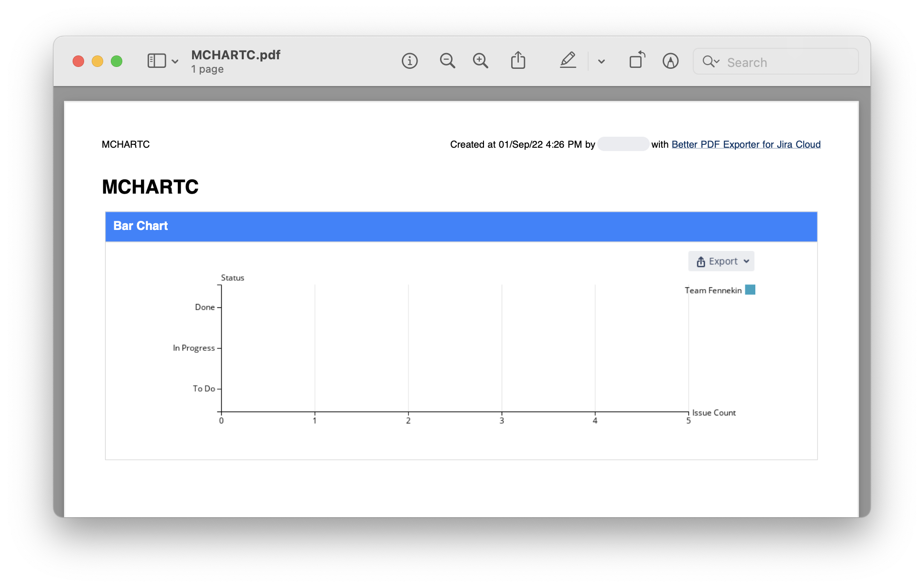Screen dimensions: 924x588
Task: Select the highlight markup tool
Action: pos(568,61)
